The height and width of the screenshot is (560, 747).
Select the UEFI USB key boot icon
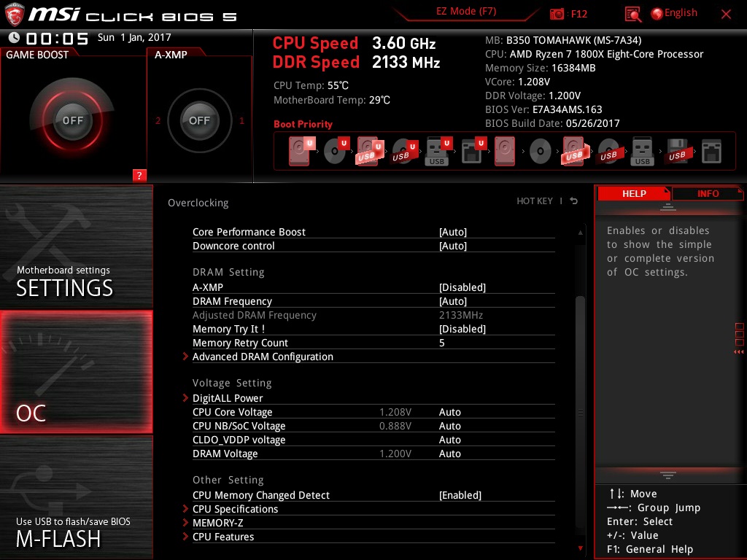(x=438, y=151)
